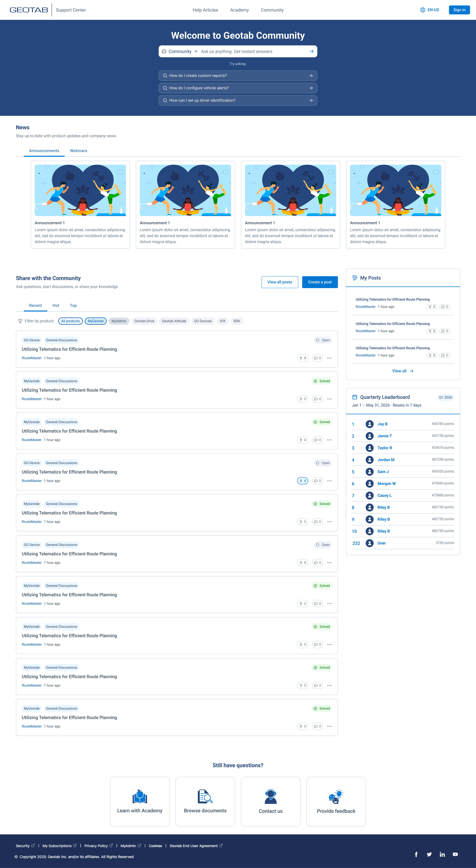Open the My Subscriptions footer link

pyautogui.click(x=59, y=846)
